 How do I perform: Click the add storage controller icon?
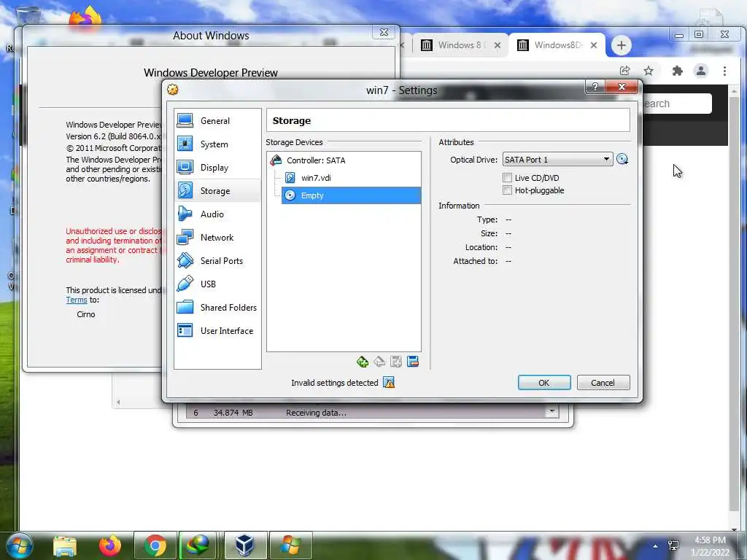pyautogui.click(x=362, y=362)
